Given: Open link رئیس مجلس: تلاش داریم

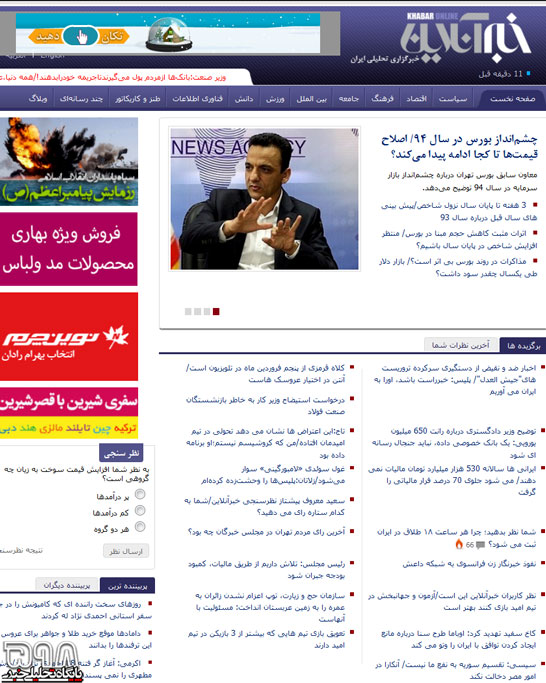Looking at the screenshot, I should pos(266,569).
